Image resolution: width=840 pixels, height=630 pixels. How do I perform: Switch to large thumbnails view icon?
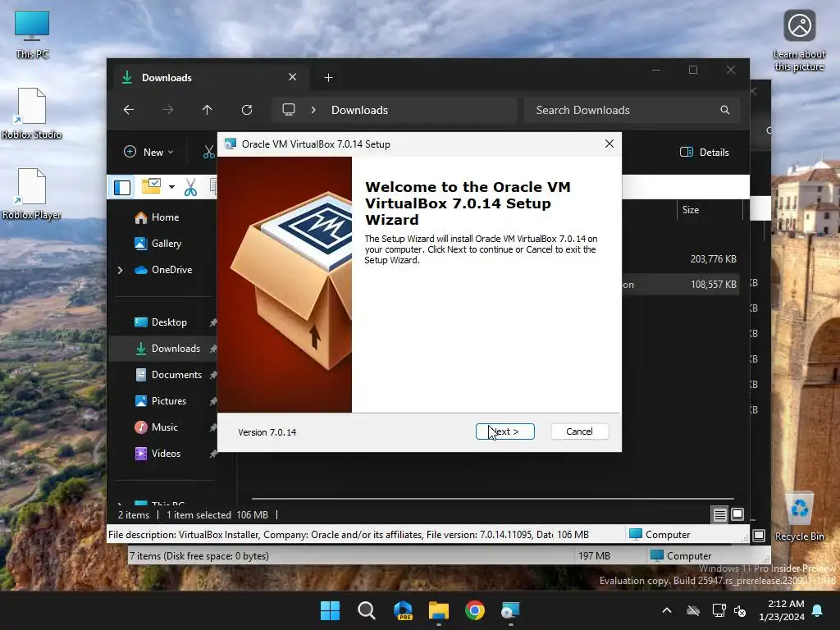tap(737, 514)
